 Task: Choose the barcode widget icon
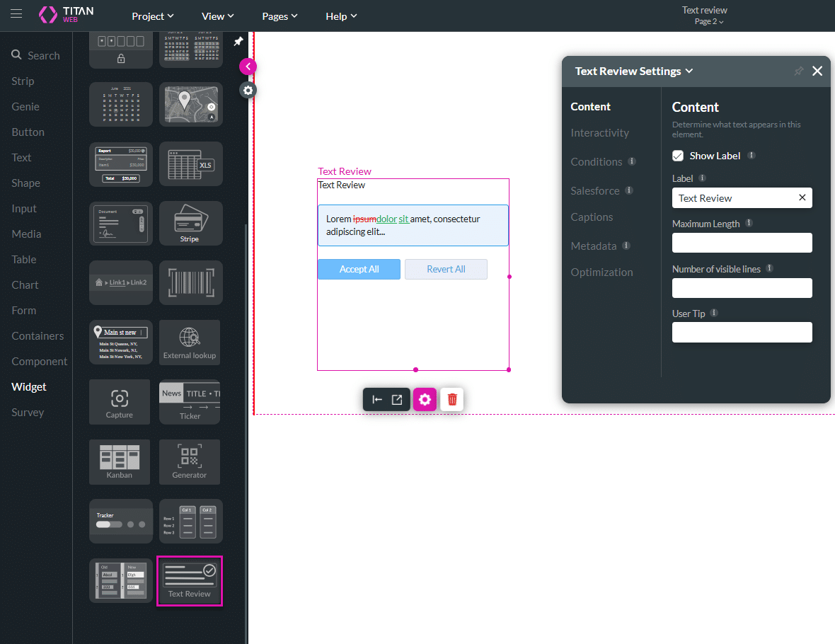click(190, 283)
